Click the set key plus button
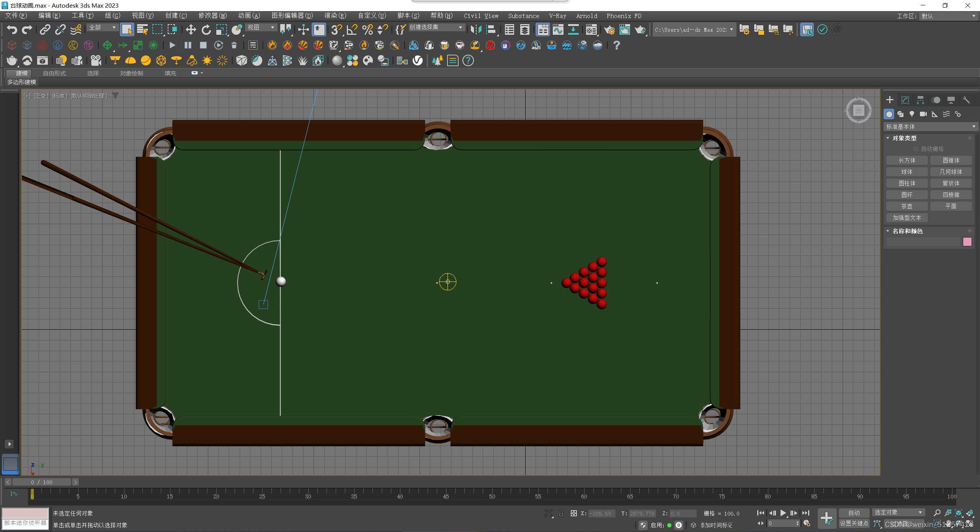The width and height of the screenshot is (980, 532). [x=826, y=518]
